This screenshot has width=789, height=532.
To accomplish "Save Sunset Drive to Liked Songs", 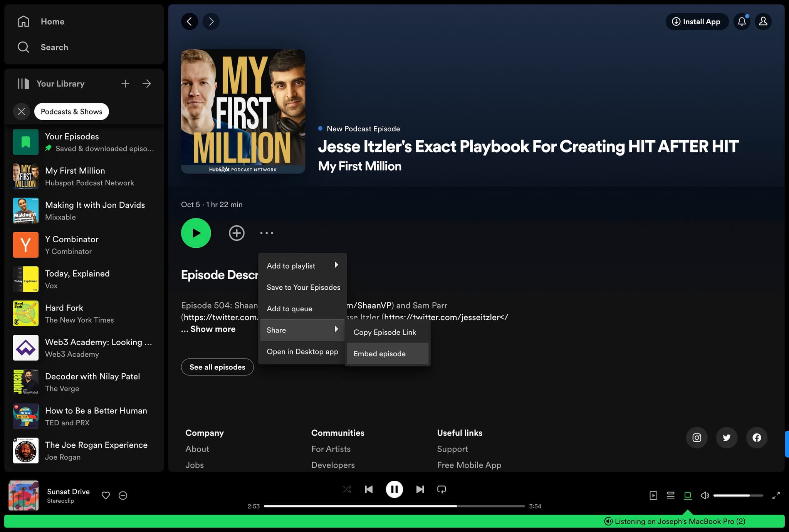I will pos(106,495).
